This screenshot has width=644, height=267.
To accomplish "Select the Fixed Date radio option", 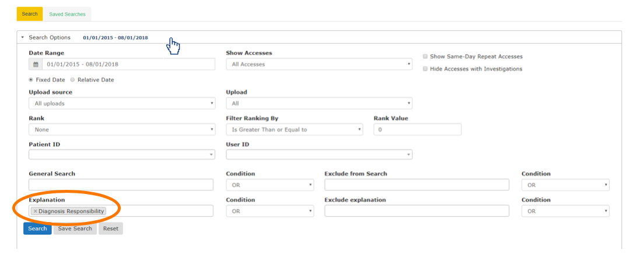I will [x=31, y=79].
